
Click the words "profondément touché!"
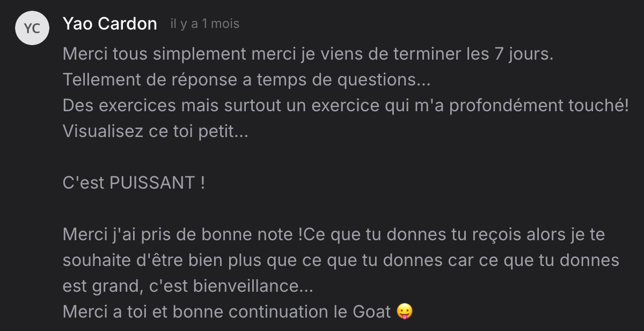tap(539, 106)
